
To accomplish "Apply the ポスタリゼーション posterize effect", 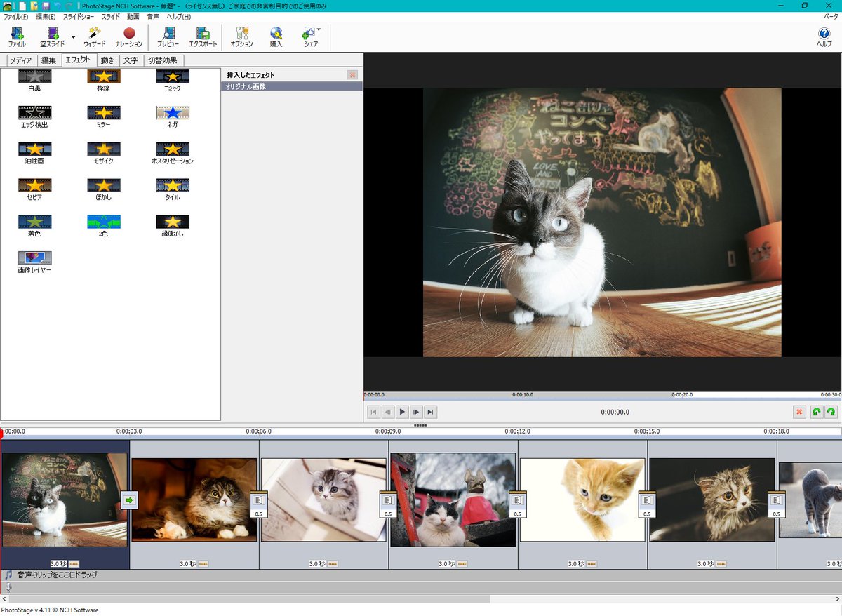I will pos(173,153).
